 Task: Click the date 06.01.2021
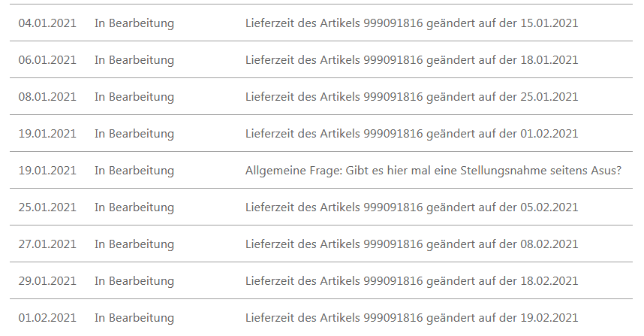pos(47,60)
